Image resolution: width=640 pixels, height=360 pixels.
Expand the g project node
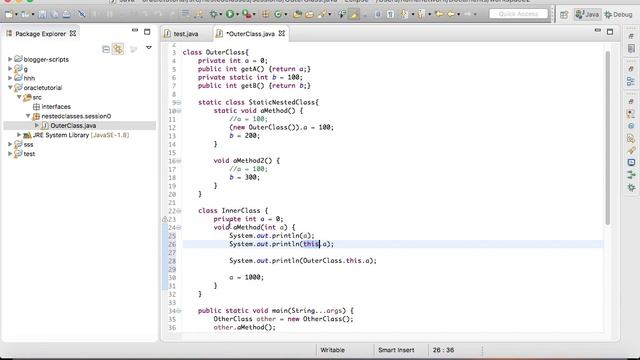tap(10, 69)
